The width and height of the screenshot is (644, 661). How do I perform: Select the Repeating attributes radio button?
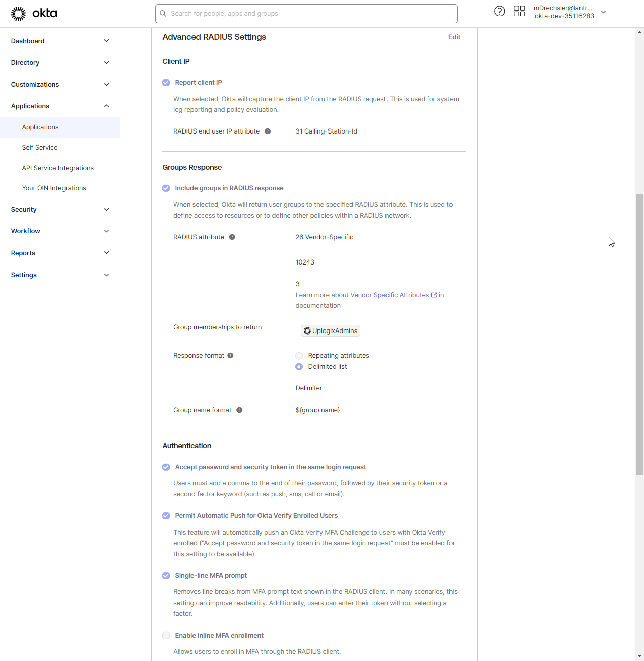299,356
